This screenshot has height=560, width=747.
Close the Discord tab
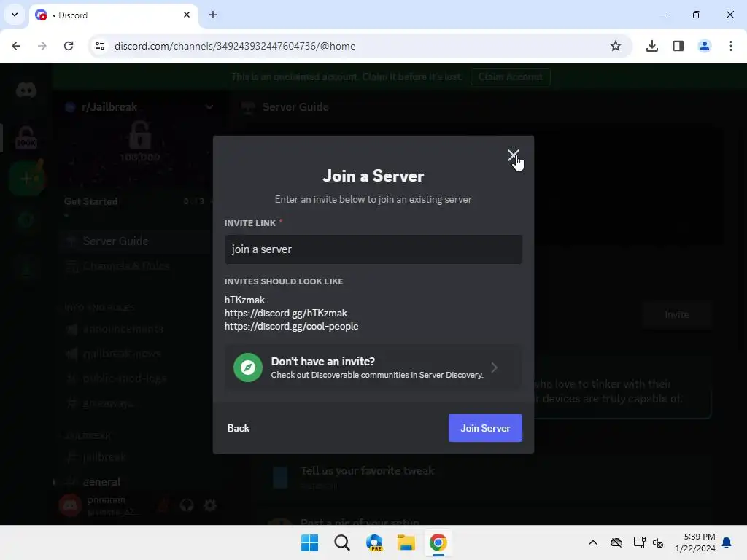187,15
